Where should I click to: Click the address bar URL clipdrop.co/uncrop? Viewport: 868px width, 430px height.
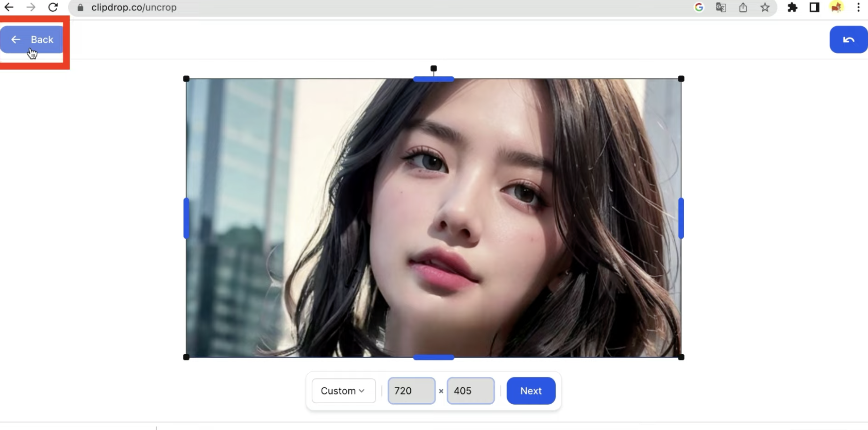click(134, 7)
